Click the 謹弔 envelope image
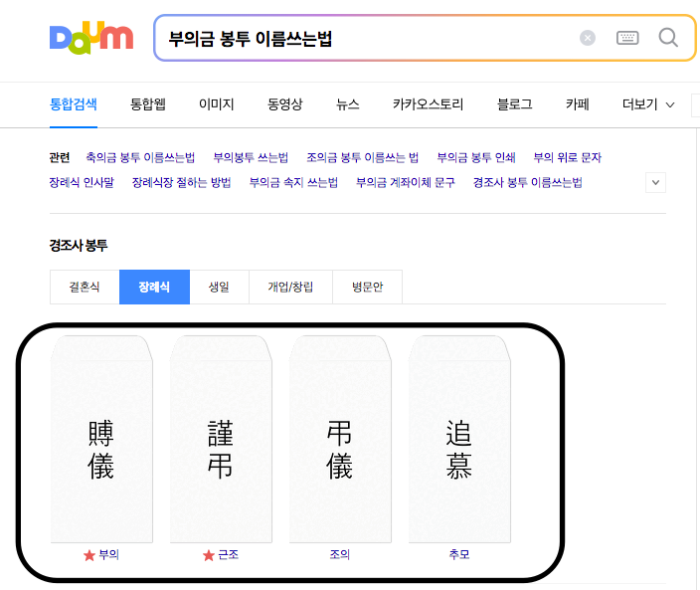Screen dimensions: 700x590 click(x=221, y=440)
